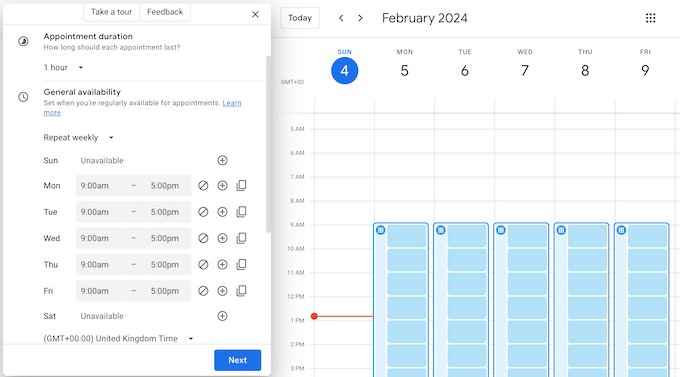Mark Tuesday as unavailable
680x377 pixels.
(203, 212)
